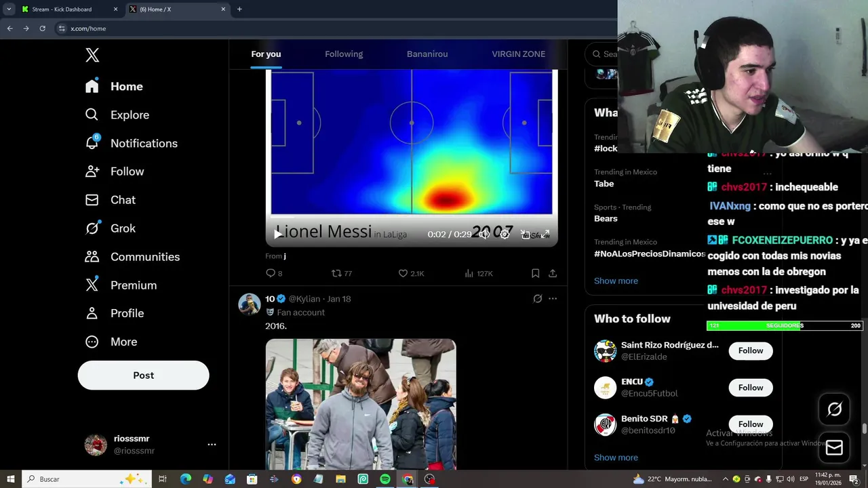Open the browser tab list dropdown
868x488 pixels.
[9, 9]
